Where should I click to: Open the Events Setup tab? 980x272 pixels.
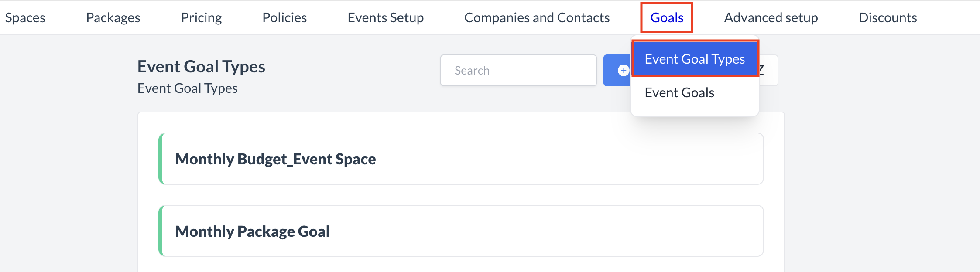pos(385,17)
